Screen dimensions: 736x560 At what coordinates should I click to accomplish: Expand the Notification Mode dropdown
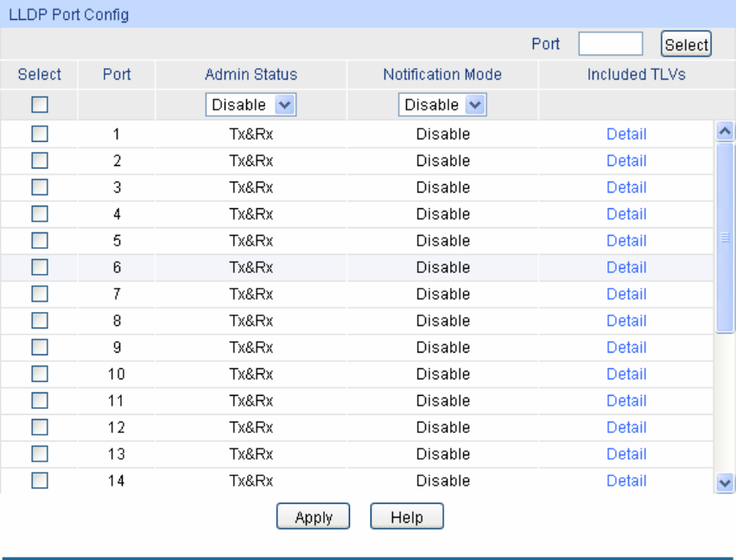tap(442, 105)
